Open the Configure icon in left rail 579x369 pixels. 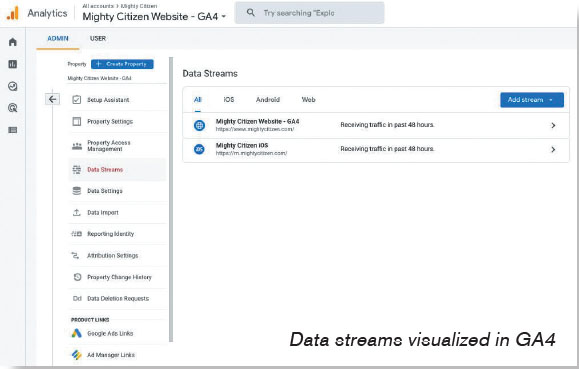coord(13,130)
